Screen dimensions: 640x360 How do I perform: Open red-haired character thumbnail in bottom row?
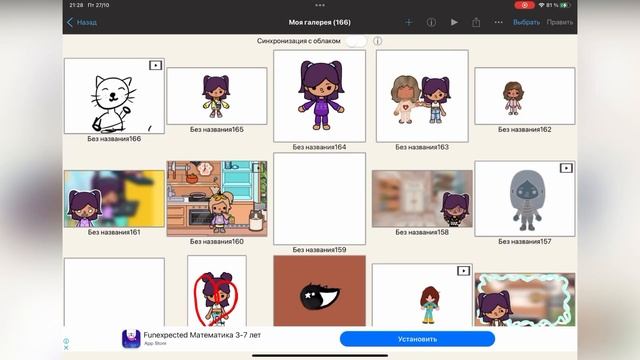(422, 295)
